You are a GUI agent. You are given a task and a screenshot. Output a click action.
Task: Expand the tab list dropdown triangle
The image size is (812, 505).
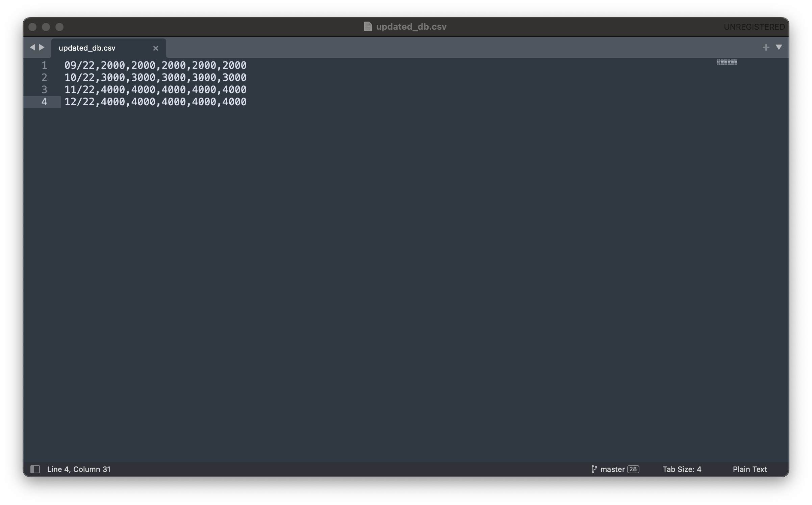coord(779,47)
